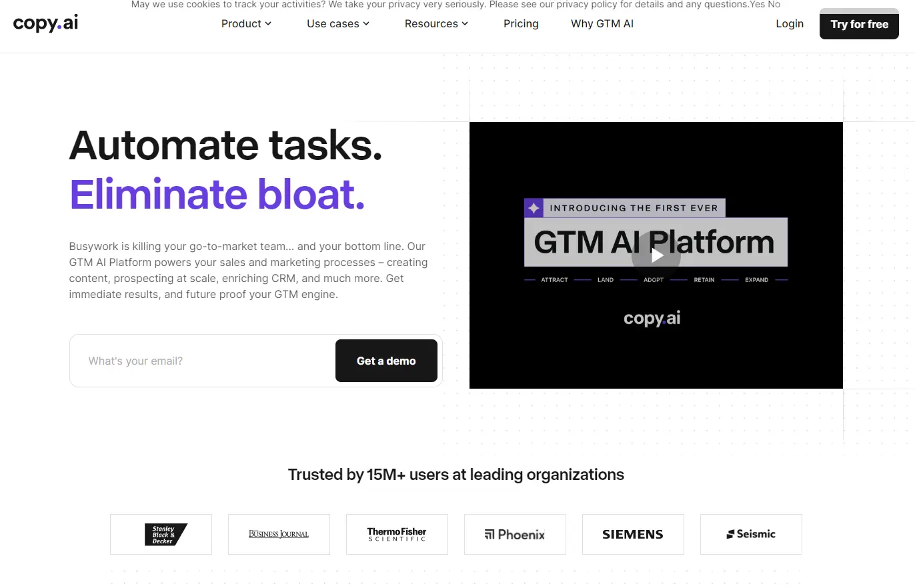Image resolution: width=915 pixels, height=588 pixels.
Task: Accept cookies by clicking Yes
Action: point(758,5)
